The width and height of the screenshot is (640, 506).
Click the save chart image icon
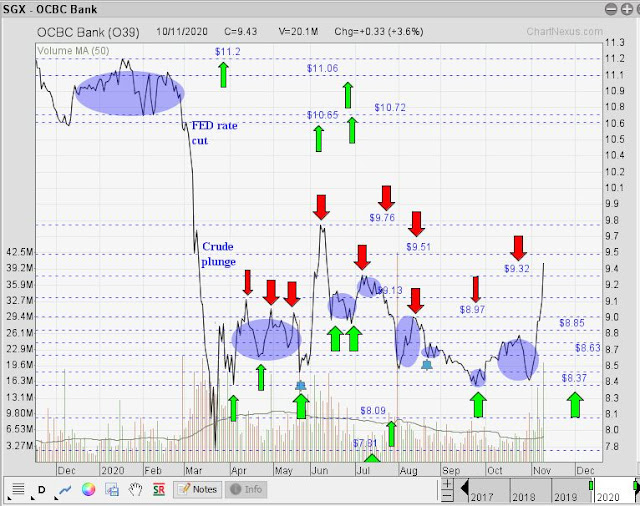(112, 489)
